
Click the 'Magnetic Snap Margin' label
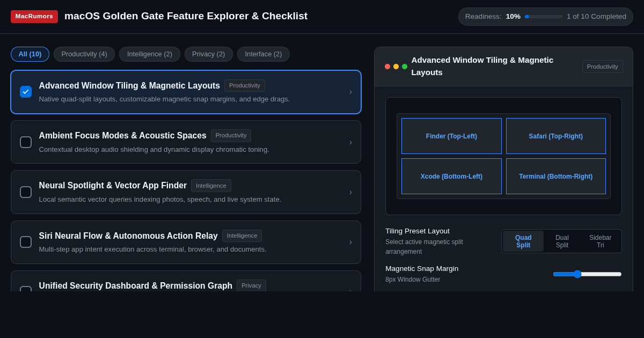(x=422, y=269)
